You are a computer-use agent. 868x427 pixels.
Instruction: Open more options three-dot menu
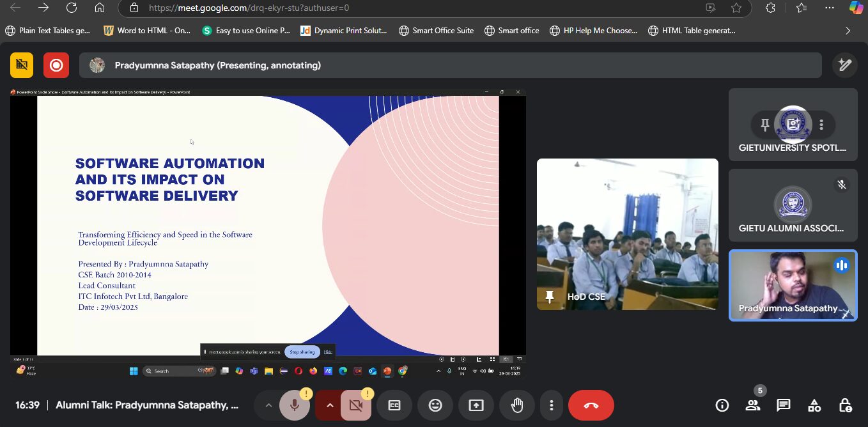(x=551, y=405)
